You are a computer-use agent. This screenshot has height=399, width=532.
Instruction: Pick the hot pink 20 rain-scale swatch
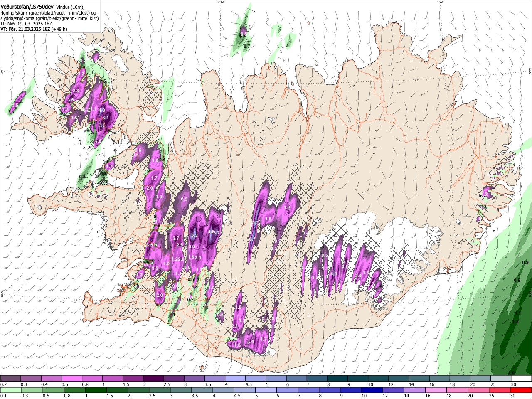click(478, 390)
